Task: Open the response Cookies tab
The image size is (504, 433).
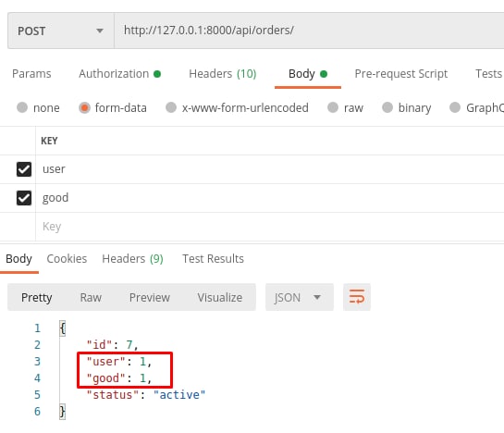Action: point(67,259)
